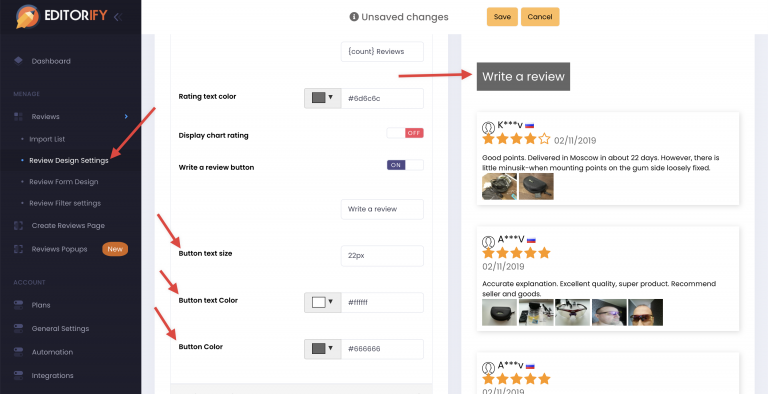Click the Button Color gray swatch

318,348
